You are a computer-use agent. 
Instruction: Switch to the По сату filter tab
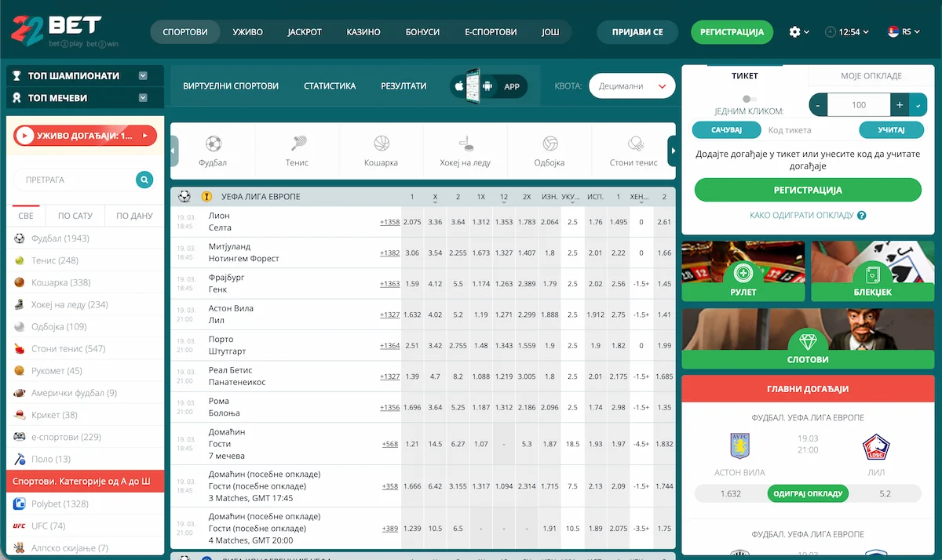pos(75,216)
